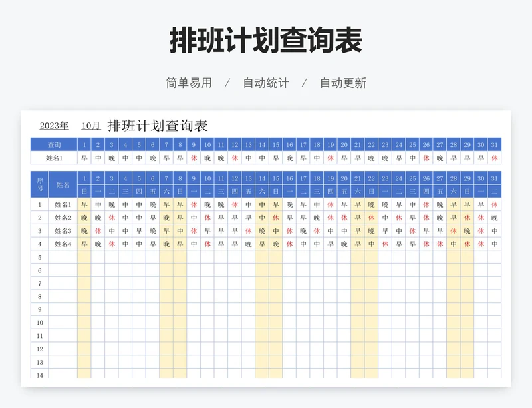
Task: Click the empty name cell in row 9
Action: [63, 309]
